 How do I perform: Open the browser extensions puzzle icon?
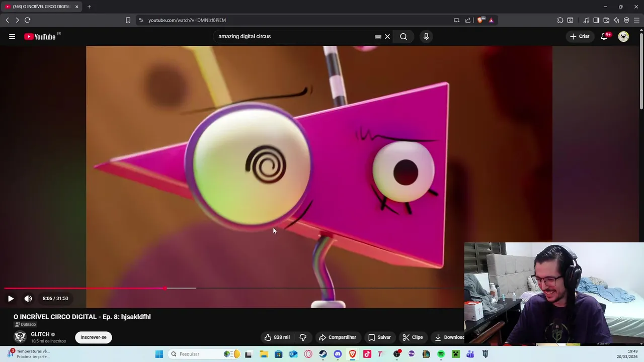pyautogui.click(x=560, y=20)
